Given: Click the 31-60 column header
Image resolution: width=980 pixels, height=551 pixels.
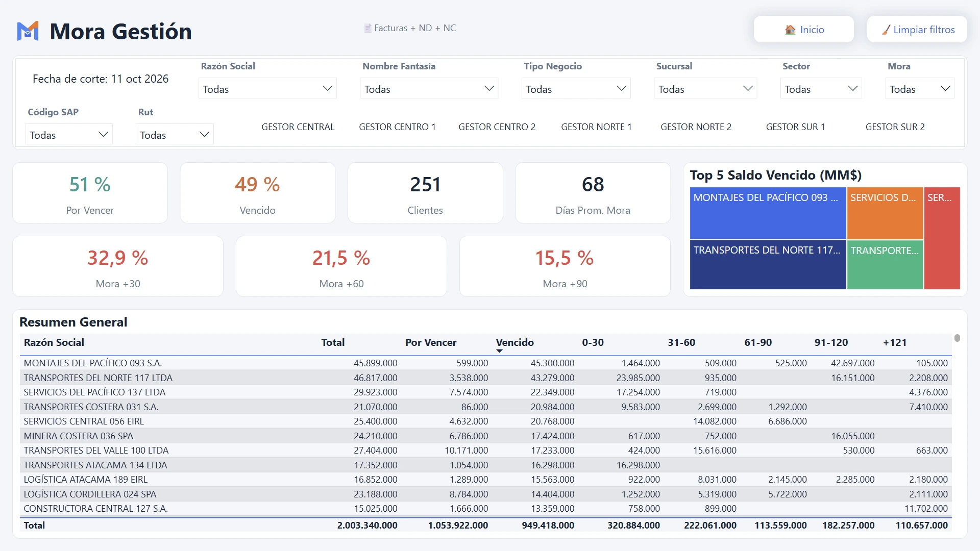Looking at the screenshot, I should pyautogui.click(x=681, y=342).
